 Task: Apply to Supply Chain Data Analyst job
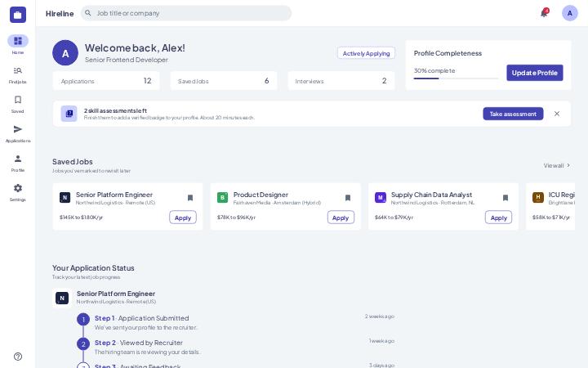(498, 218)
